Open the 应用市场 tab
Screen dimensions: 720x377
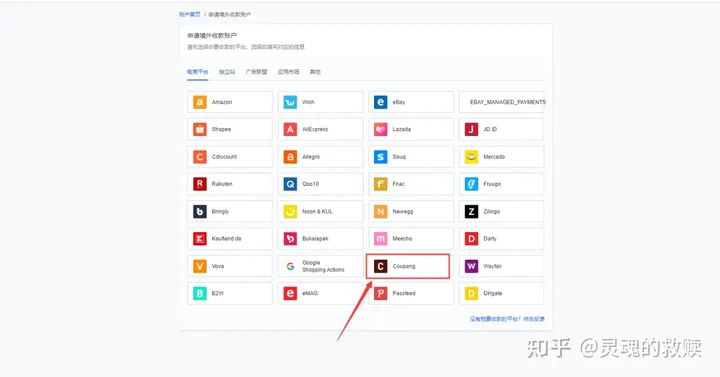(288, 72)
